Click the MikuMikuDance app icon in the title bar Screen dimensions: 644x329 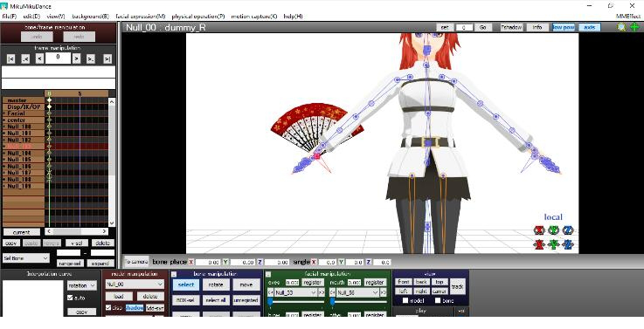coord(4,6)
